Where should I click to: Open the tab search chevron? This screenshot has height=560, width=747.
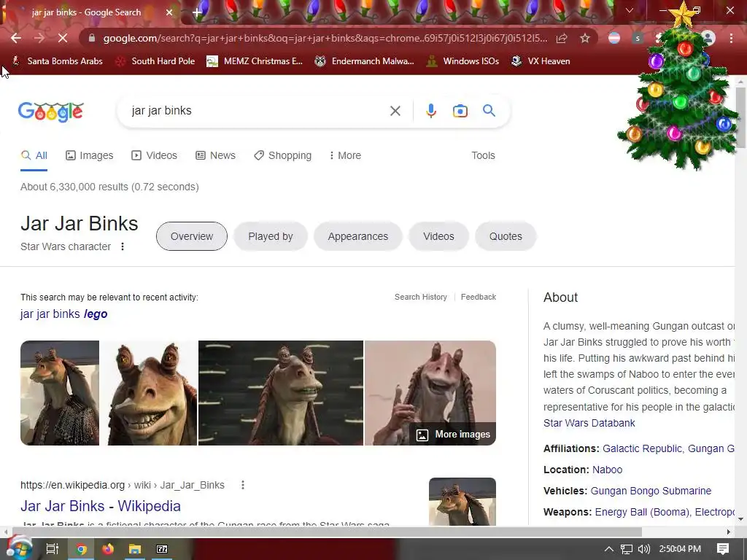click(x=630, y=10)
